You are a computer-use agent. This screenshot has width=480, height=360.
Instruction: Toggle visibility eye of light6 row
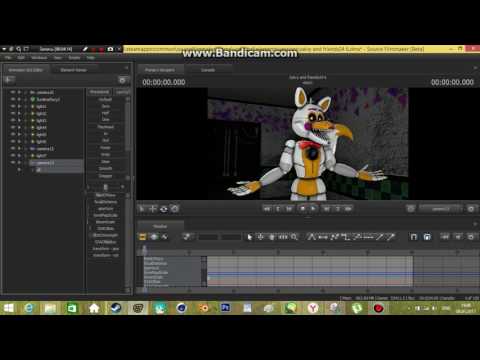pyautogui.click(x=13, y=141)
